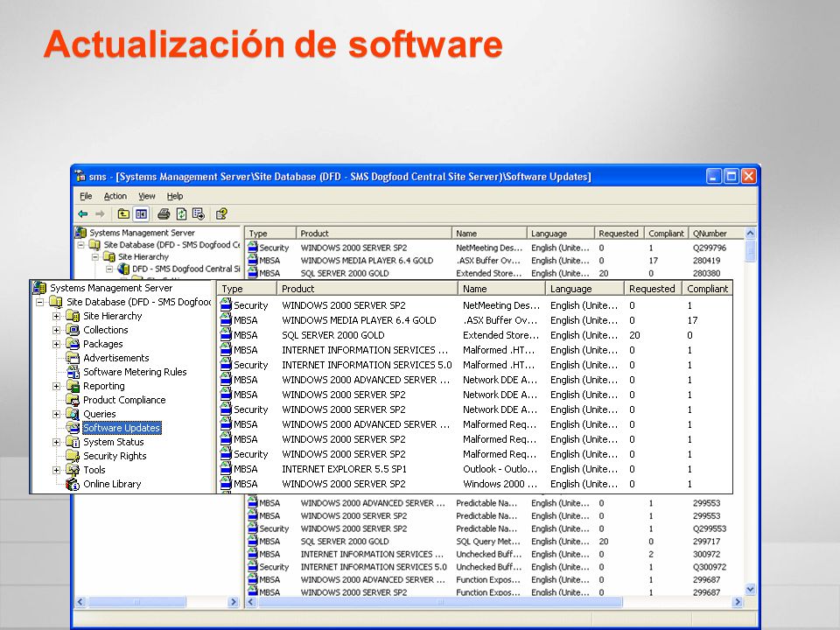840x630 pixels.
Task: Click the right arrow of the tree pane's horizontal scrollbar
Action: tap(233, 602)
